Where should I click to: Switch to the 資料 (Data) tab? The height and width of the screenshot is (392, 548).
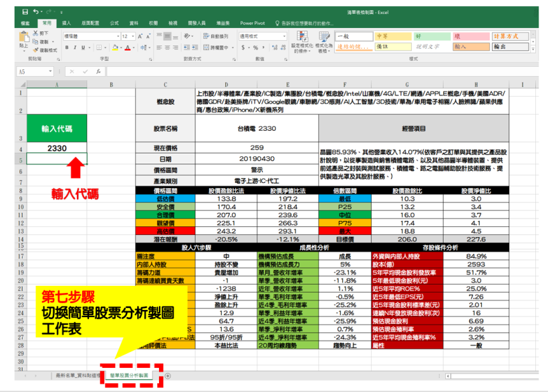click(134, 23)
